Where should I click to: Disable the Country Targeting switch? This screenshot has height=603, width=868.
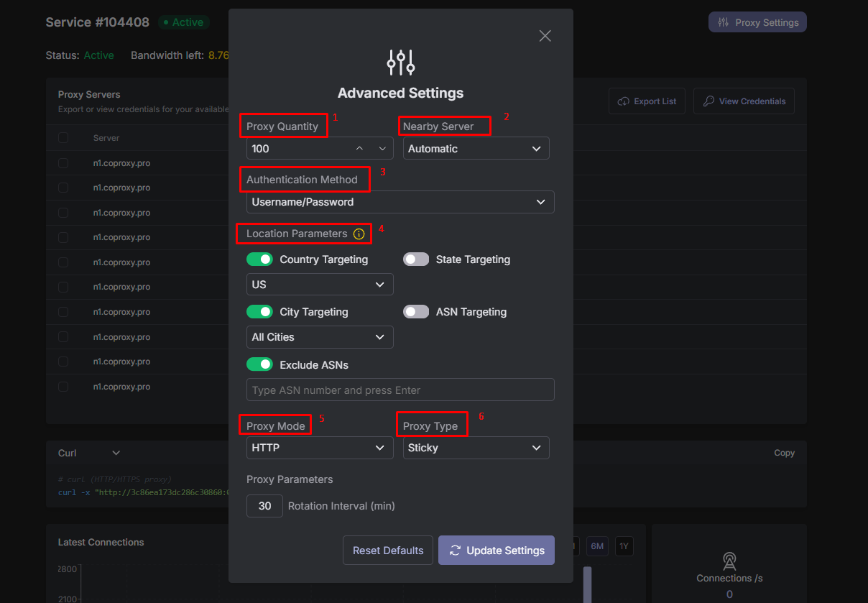click(x=259, y=259)
